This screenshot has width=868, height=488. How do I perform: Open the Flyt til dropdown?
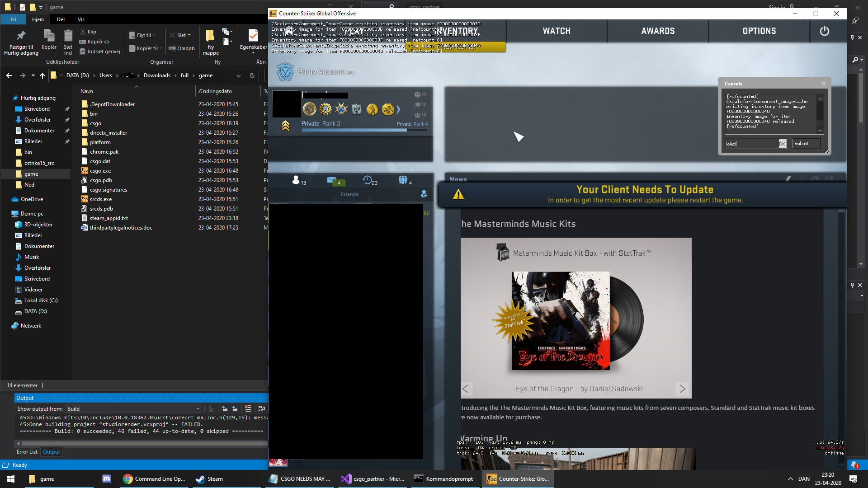(142, 35)
